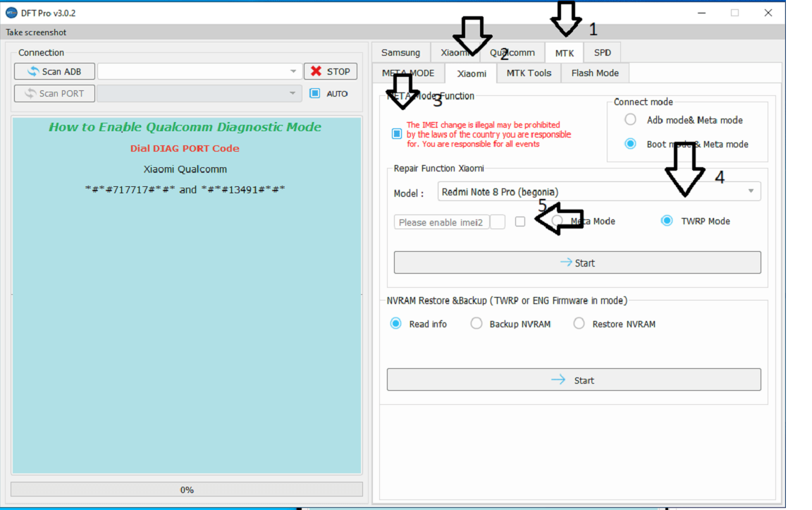Close the DFT Pro window
Screen dimensions: 812x510
(x=768, y=13)
